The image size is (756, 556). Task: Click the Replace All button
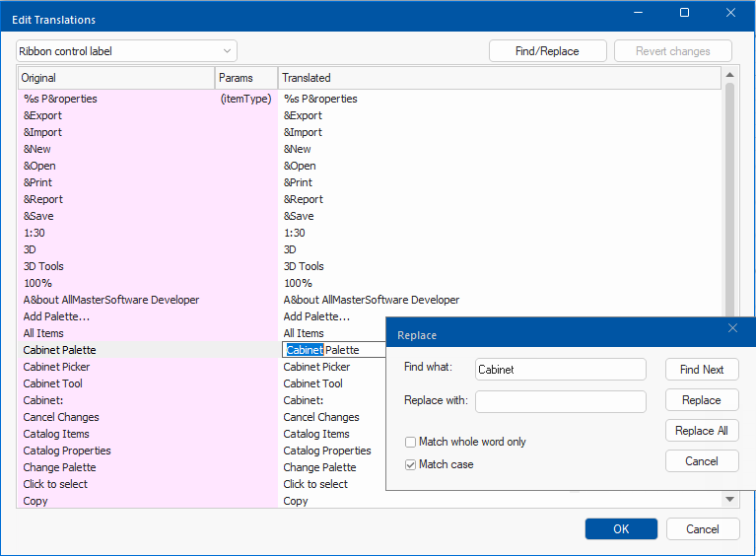coord(701,431)
